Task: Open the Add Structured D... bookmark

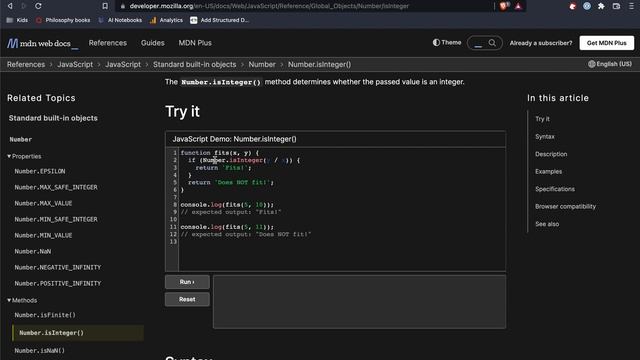Action: [220, 20]
